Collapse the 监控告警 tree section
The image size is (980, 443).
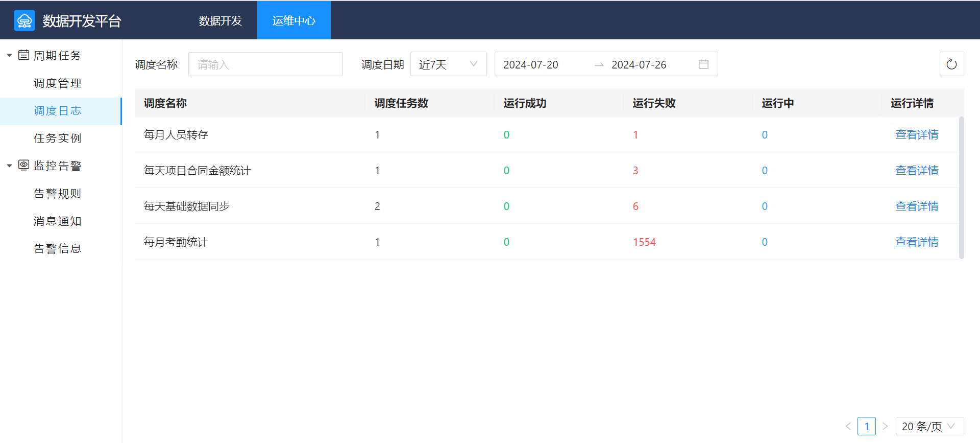[9, 166]
